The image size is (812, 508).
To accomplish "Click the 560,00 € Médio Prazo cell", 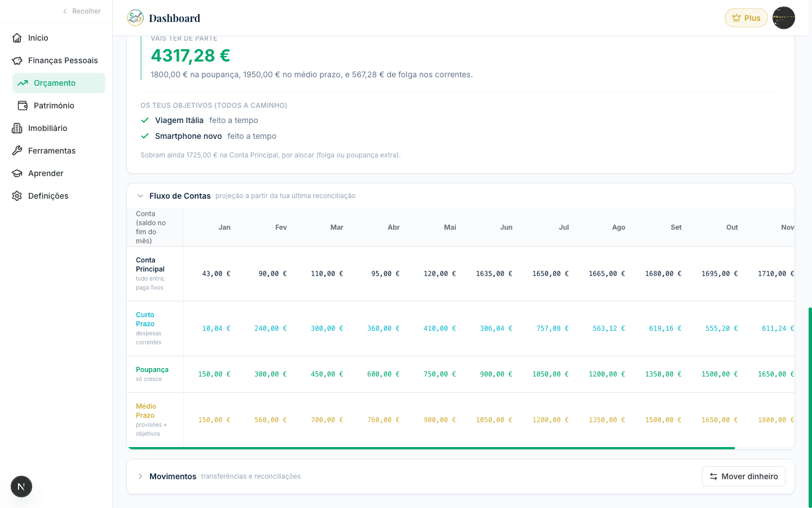I will tap(271, 420).
